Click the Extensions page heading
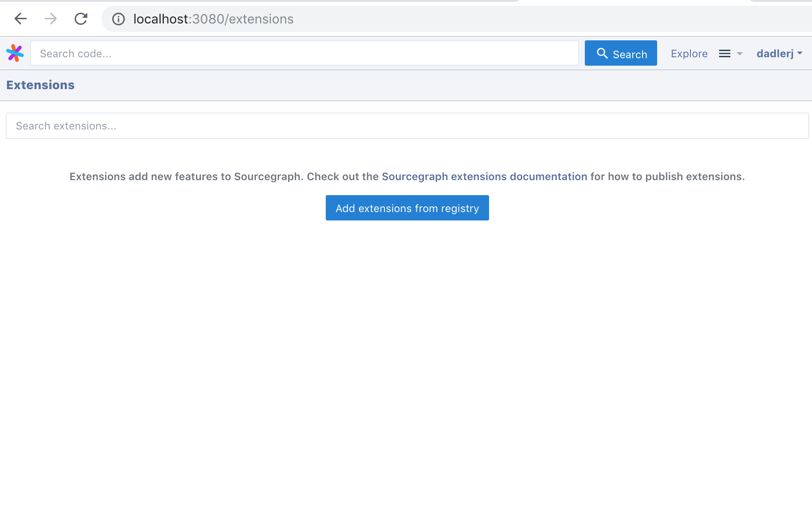Screen dimensions: 812x516 click(x=40, y=85)
